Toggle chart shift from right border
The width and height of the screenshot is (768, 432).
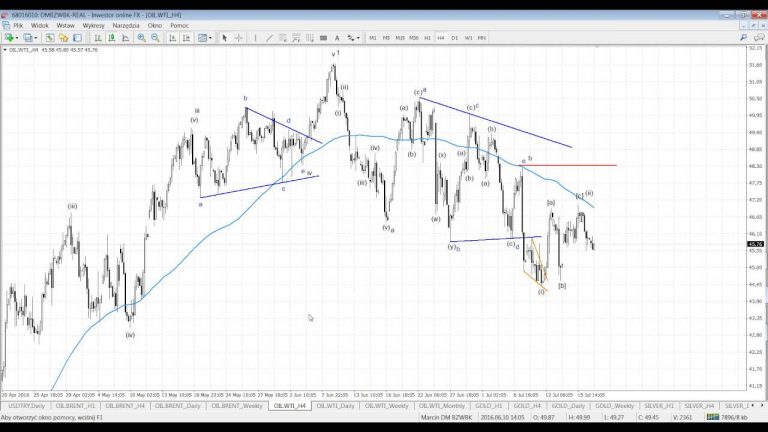click(186, 38)
